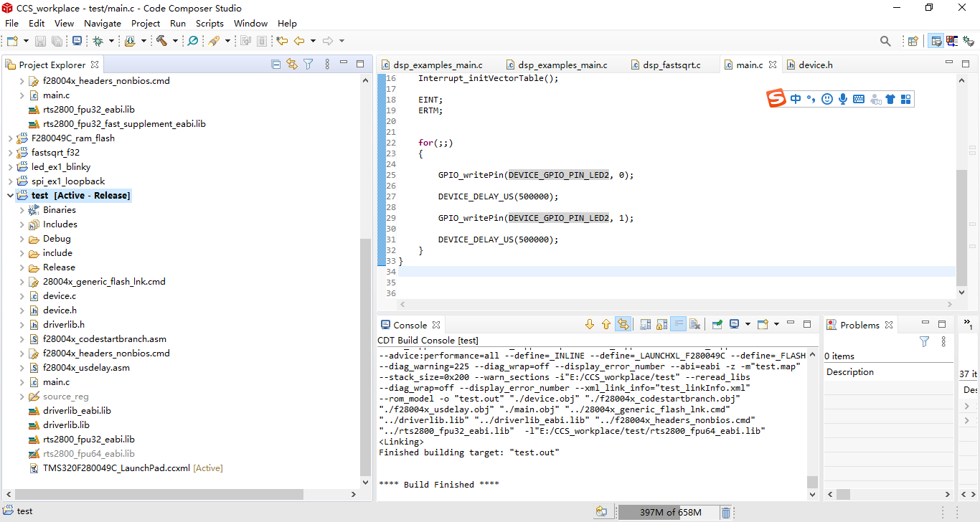Click Sogou IME microphone icon

click(x=843, y=99)
